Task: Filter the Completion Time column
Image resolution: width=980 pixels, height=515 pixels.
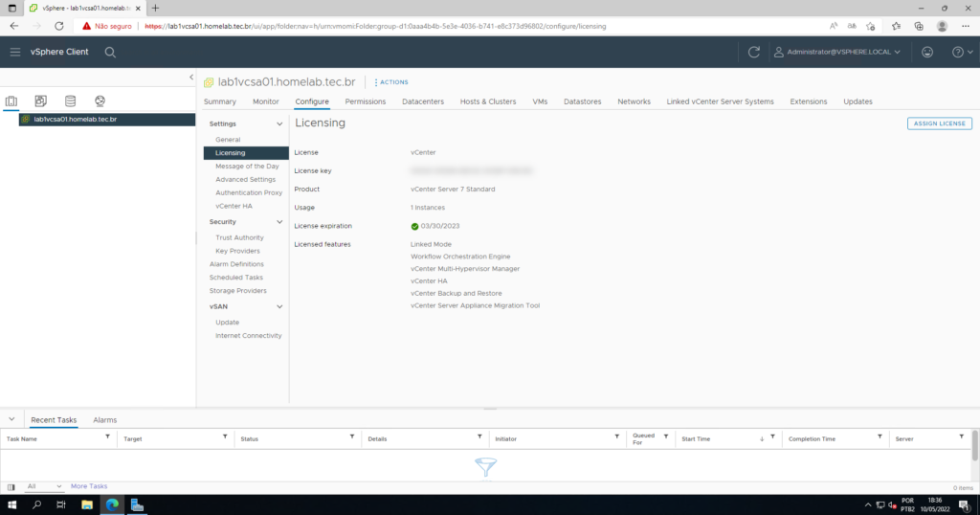Action: (x=880, y=437)
